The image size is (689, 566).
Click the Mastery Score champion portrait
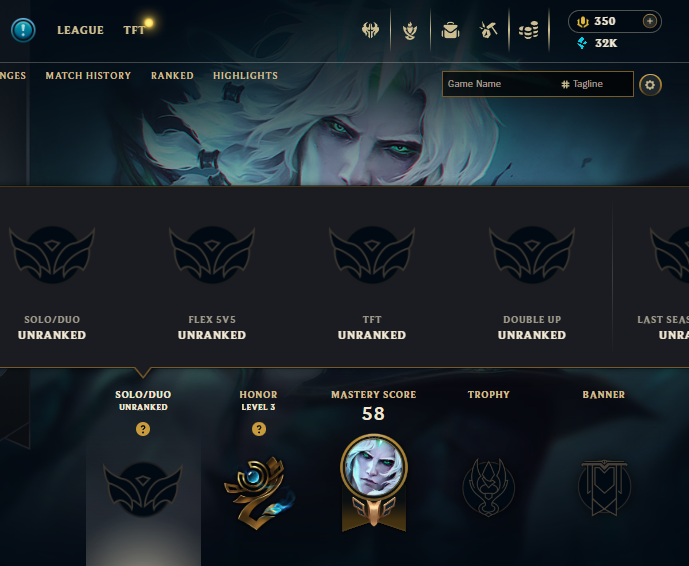click(x=374, y=467)
